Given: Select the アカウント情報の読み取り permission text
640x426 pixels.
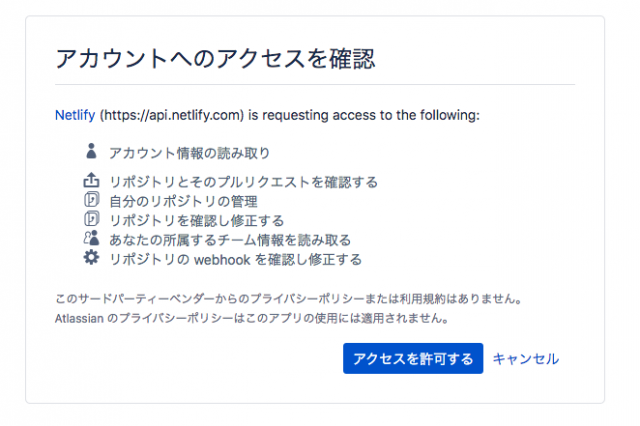Looking at the screenshot, I should 190,153.
